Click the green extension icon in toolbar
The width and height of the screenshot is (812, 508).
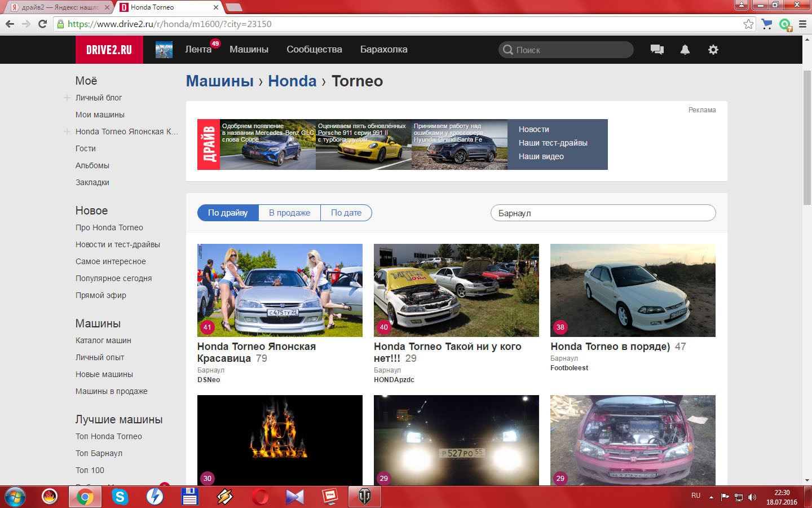[x=785, y=24]
